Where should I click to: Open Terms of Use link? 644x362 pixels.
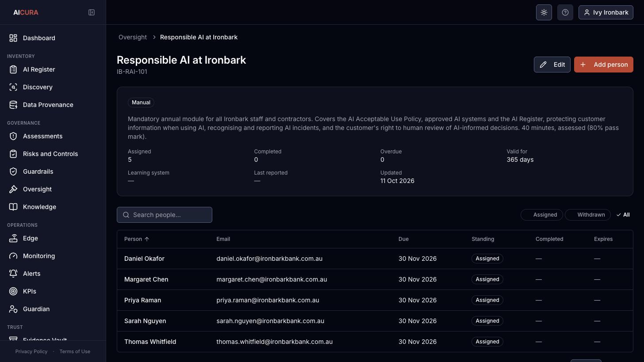(x=75, y=351)
